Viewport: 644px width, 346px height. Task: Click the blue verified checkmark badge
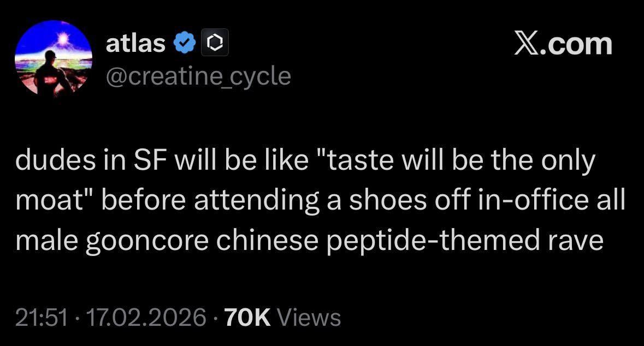tap(185, 43)
